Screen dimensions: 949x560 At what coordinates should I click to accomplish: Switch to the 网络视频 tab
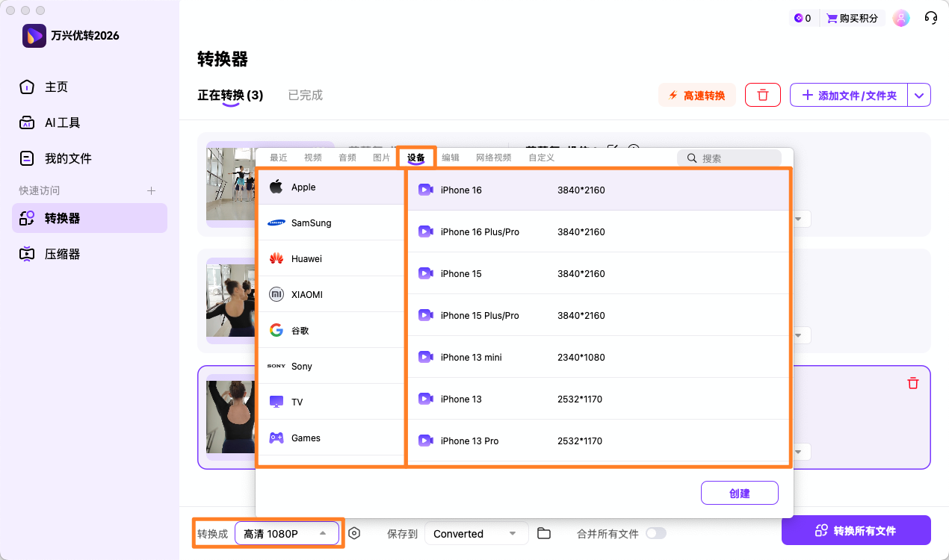coord(493,158)
